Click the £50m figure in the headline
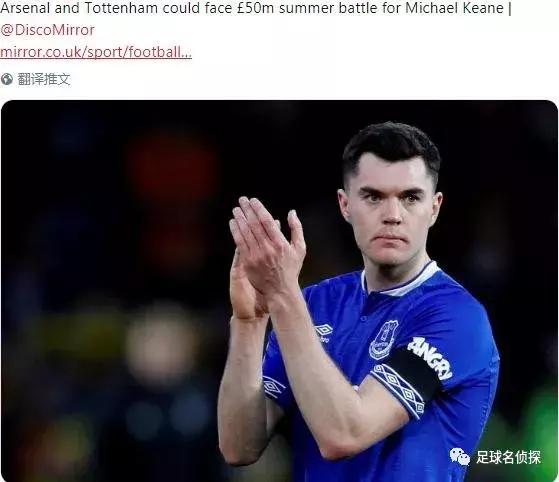559x482 pixels. [x=256, y=8]
